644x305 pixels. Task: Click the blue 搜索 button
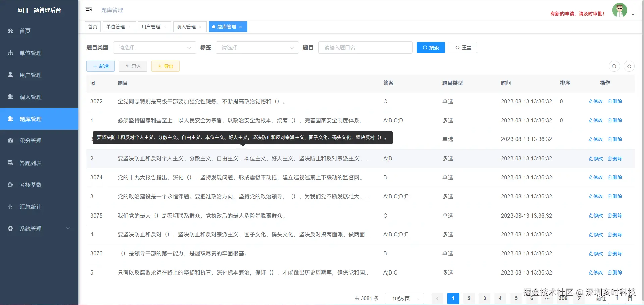pyautogui.click(x=431, y=48)
